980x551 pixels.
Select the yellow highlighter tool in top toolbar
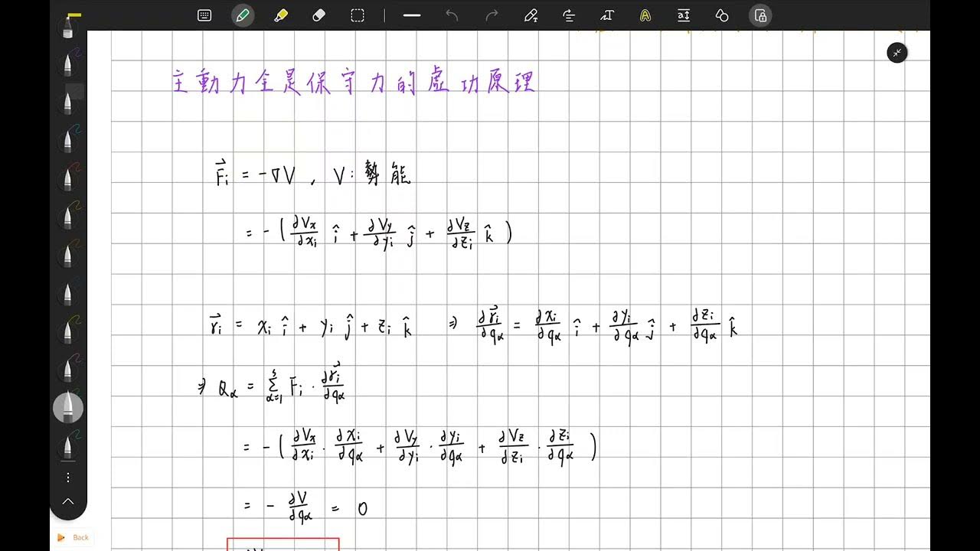(x=281, y=15)
